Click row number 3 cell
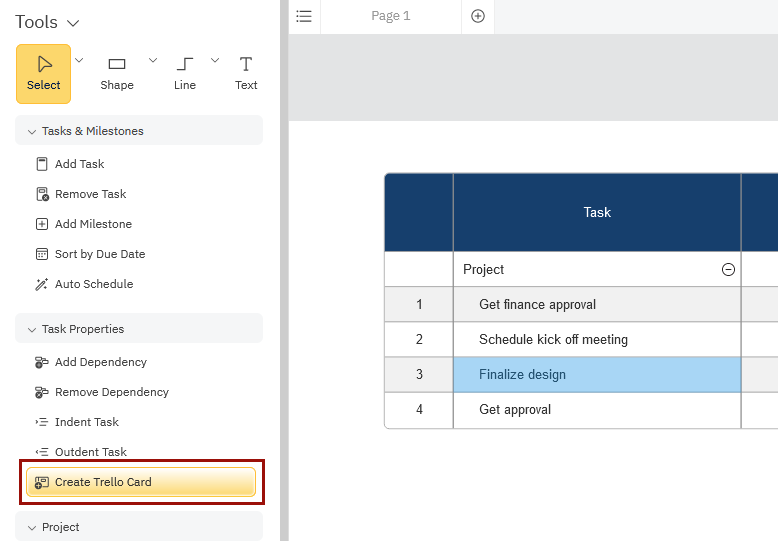The width and height of the screenshot is (778, 541). (419, 375)
